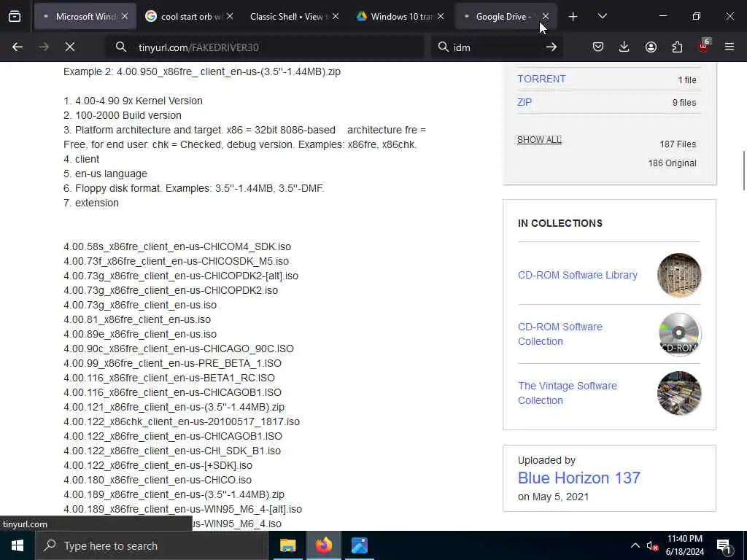The width and height of the screenshot is (747, 560).
Task: Switch to the cool start orb tab
Action: coord(190,17)
